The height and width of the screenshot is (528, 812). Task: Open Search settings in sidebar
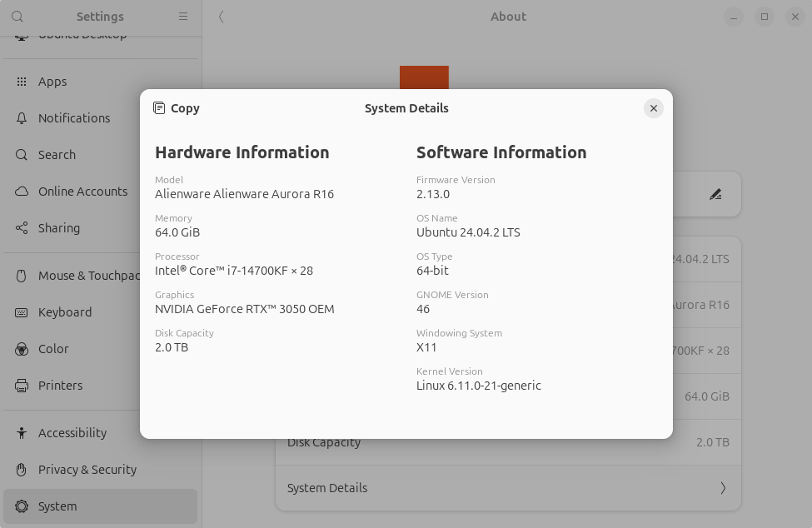[101, 155]
